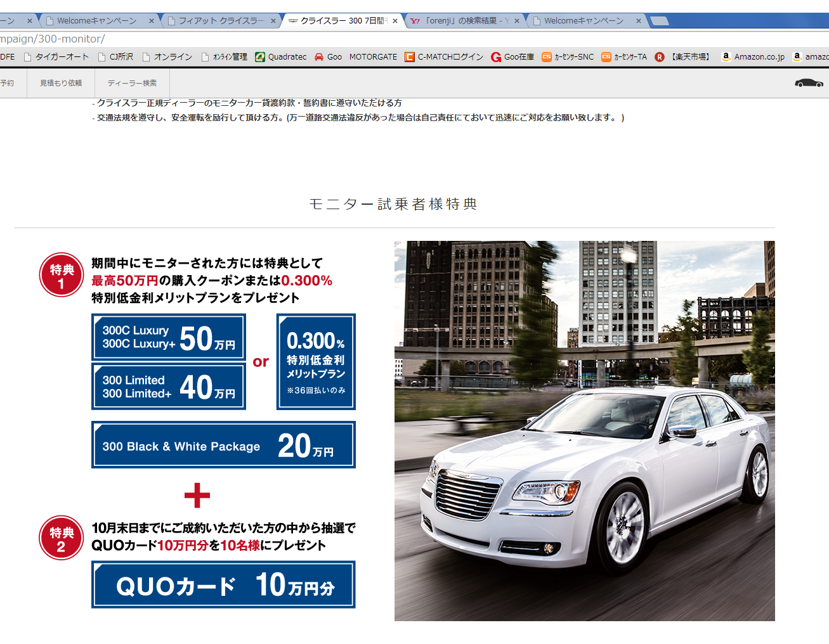Click the Yahoo favicon on orenji tab
The image size is (829, 644).
[415, 21]
